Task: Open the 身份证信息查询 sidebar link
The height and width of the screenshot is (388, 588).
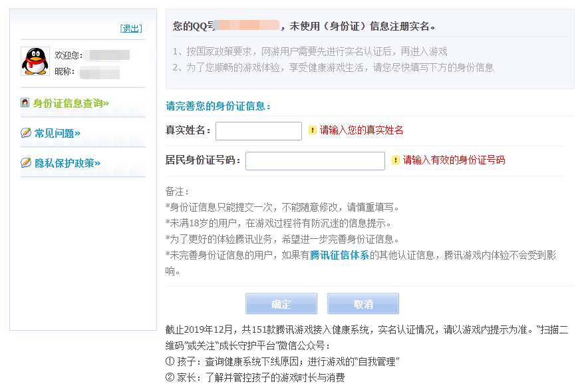Action: (71, 103)
